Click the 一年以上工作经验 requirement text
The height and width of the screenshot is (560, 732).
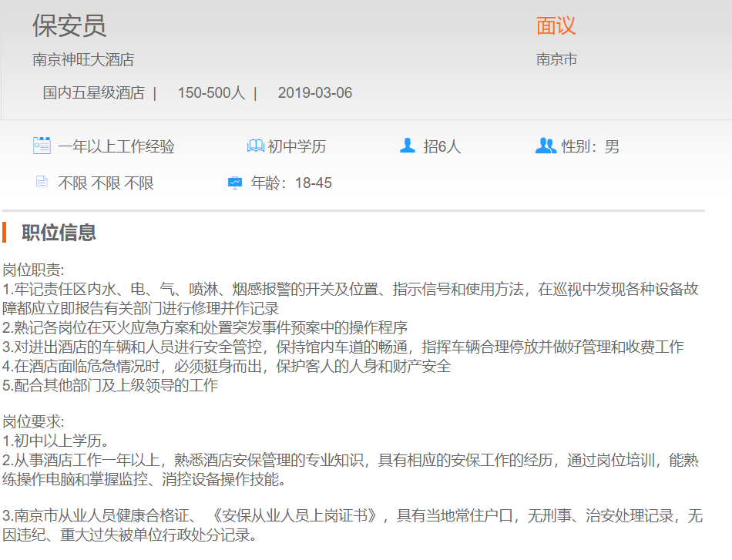[116, 146]
